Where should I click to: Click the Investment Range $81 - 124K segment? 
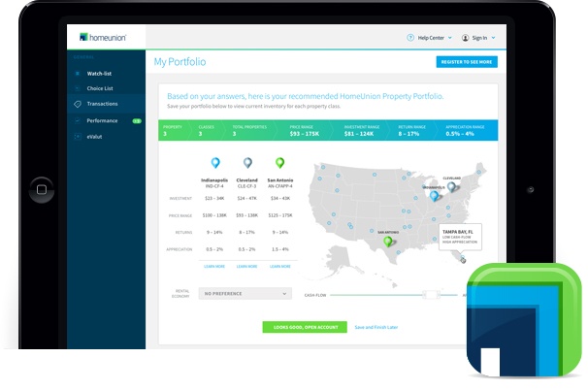pos(362,131)
